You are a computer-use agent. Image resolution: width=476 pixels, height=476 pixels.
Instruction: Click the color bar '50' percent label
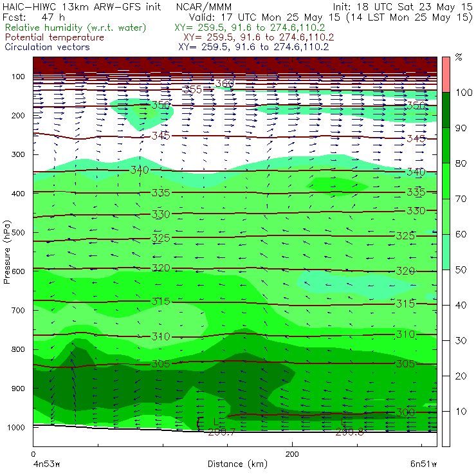coord(461,270)
